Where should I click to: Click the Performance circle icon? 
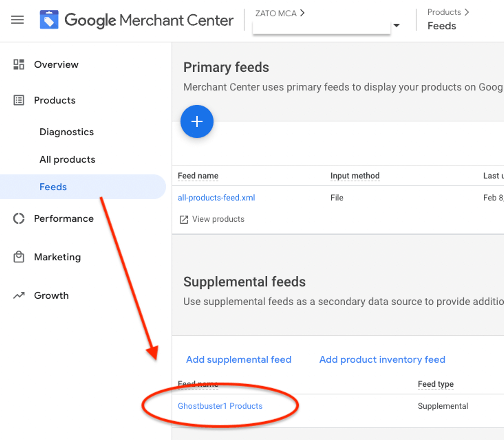19,219
